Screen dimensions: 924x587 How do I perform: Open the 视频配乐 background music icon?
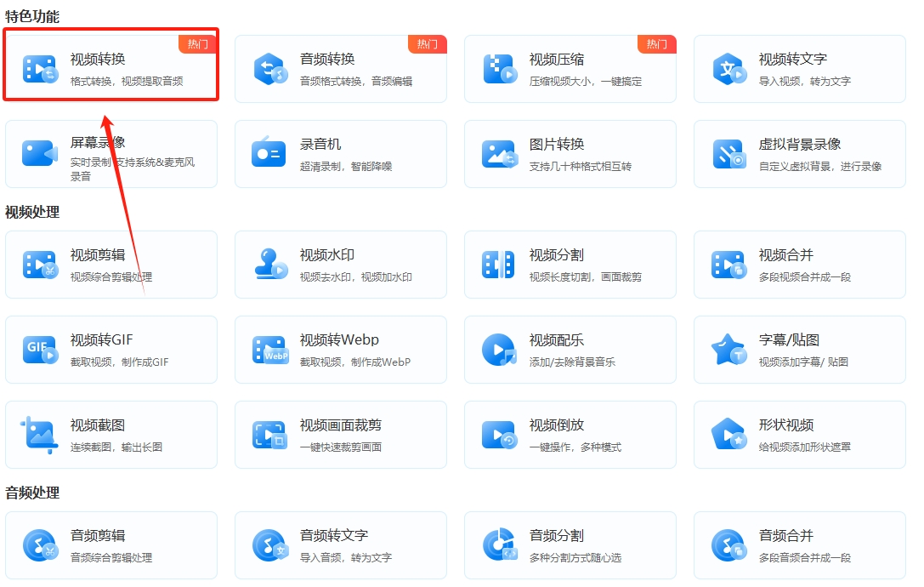pos(498,349)
